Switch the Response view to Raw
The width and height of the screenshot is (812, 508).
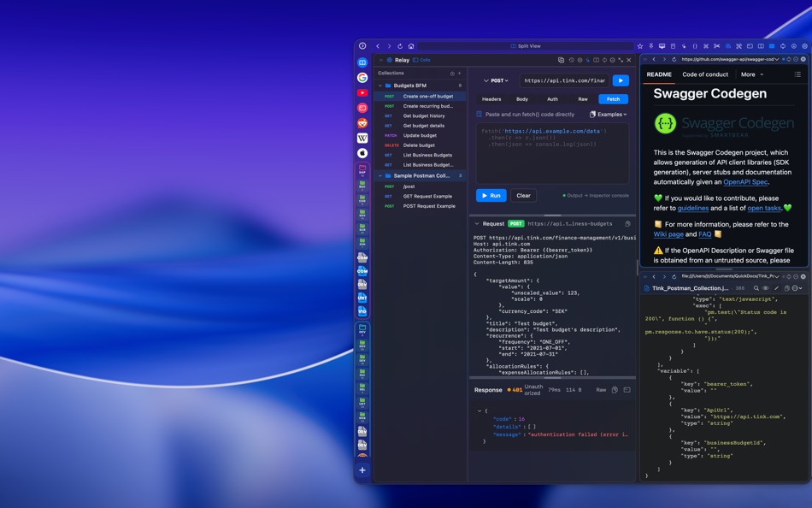click(601, 389)
